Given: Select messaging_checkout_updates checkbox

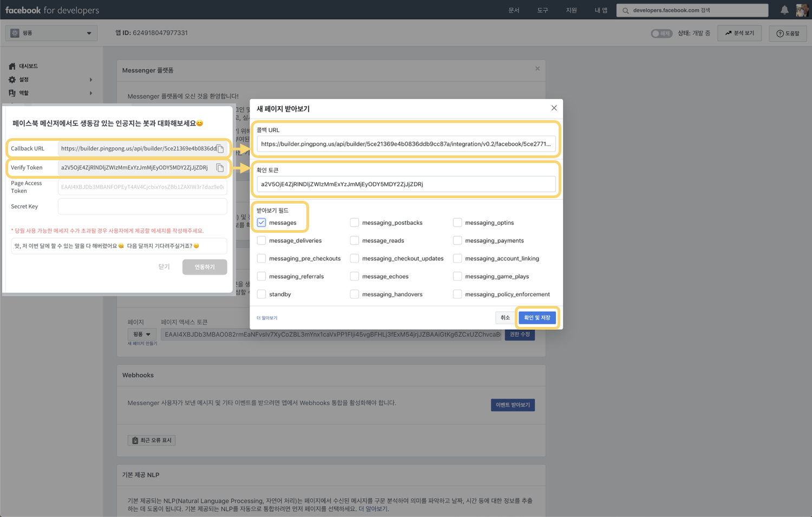Looking at the screenshot, I should coord(355,258).
